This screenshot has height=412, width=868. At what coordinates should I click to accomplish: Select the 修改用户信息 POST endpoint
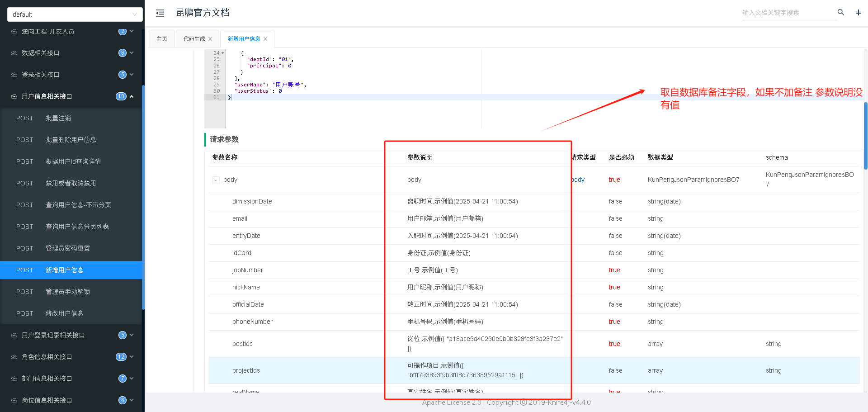point(65,313)
